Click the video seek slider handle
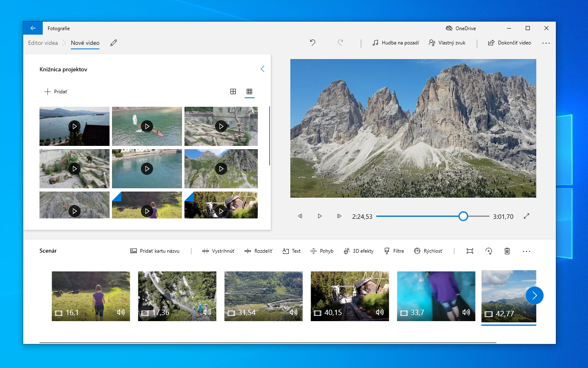 pos(463,216)
